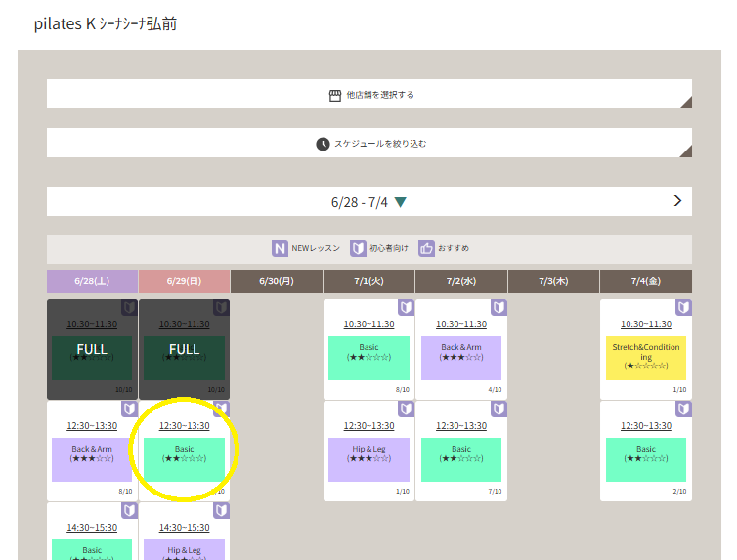Click beginner badge on 7/4 Stretch&Conditioning card
The width and height of the screenshot is (737, 560).
pos(683,307)
